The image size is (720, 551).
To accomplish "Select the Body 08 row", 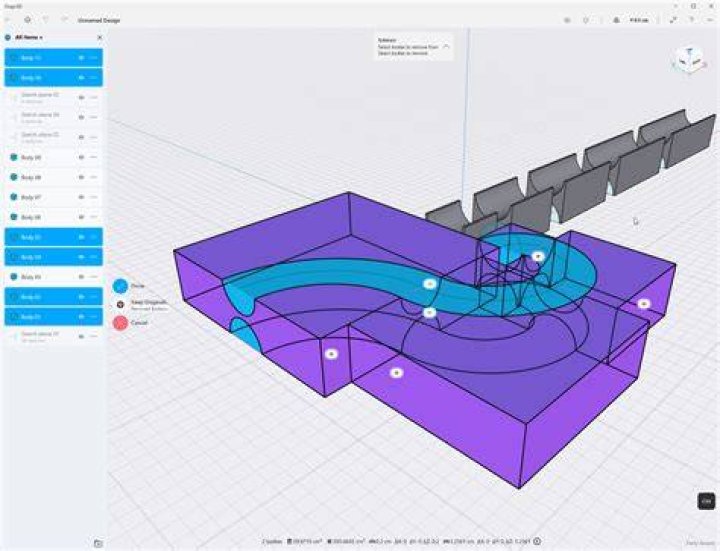I will click(x=54, y=177).
